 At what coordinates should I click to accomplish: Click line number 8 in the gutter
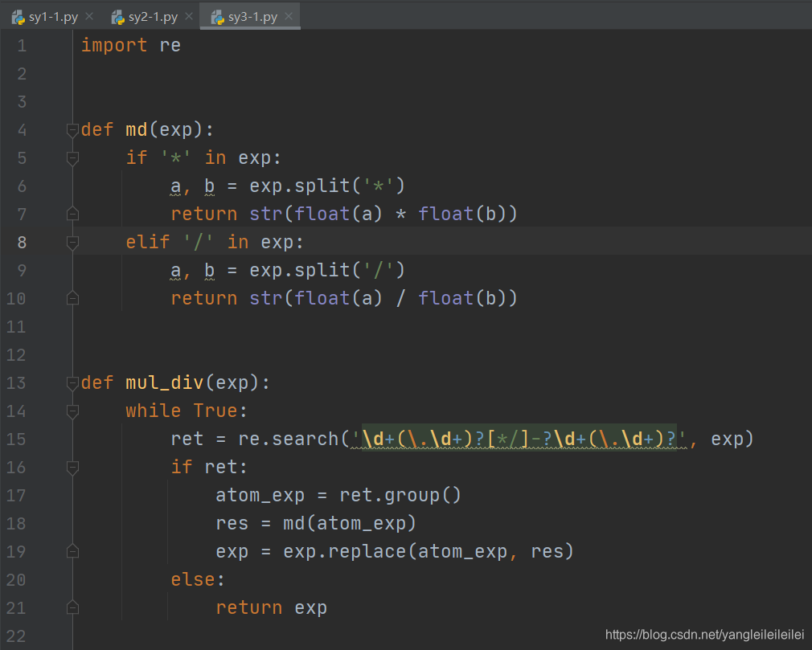tap(22, 242)
